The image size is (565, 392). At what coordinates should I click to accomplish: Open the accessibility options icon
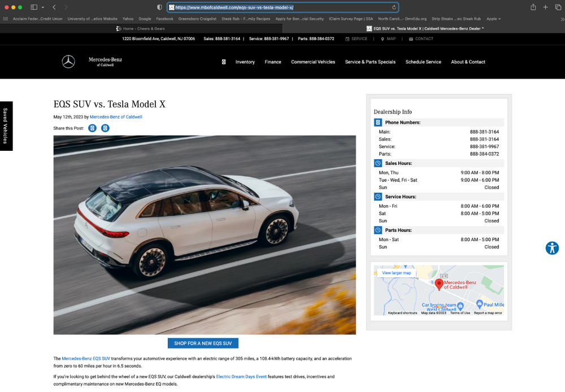[x=552, y=248]
